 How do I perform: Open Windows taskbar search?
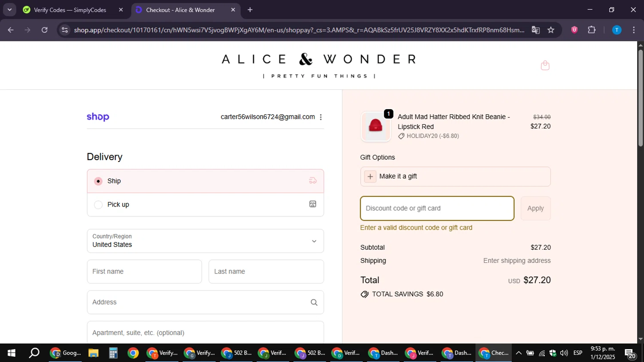coord(34,353)
